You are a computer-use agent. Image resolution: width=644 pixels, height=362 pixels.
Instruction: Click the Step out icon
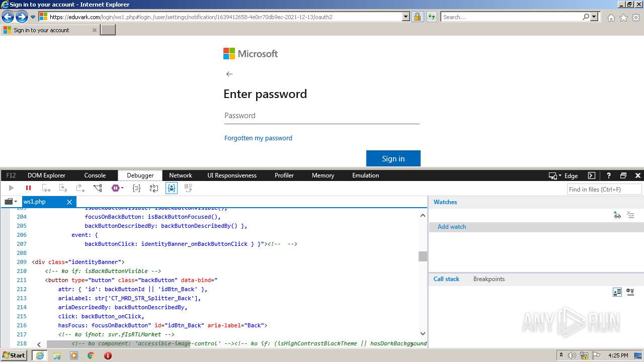(x=80, y=188)
